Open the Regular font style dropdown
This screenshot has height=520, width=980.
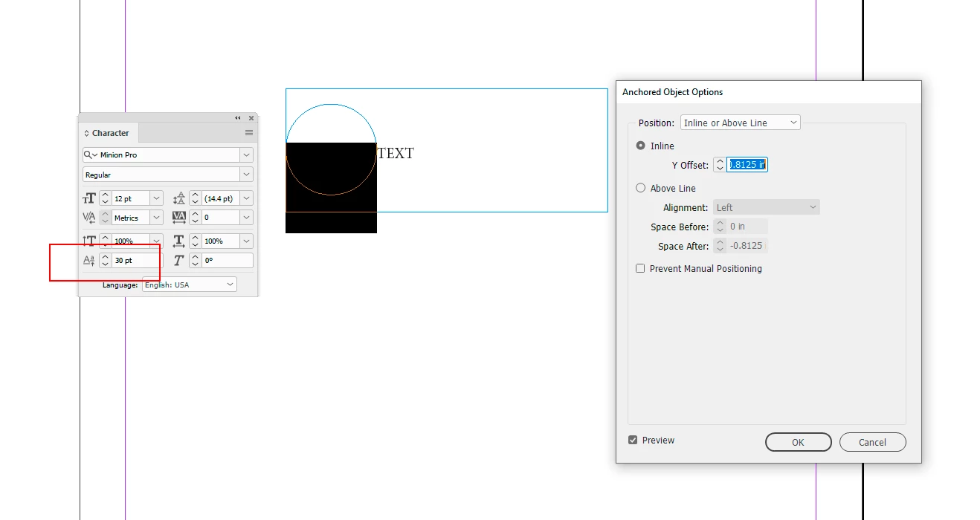click(x=246, y=175)
